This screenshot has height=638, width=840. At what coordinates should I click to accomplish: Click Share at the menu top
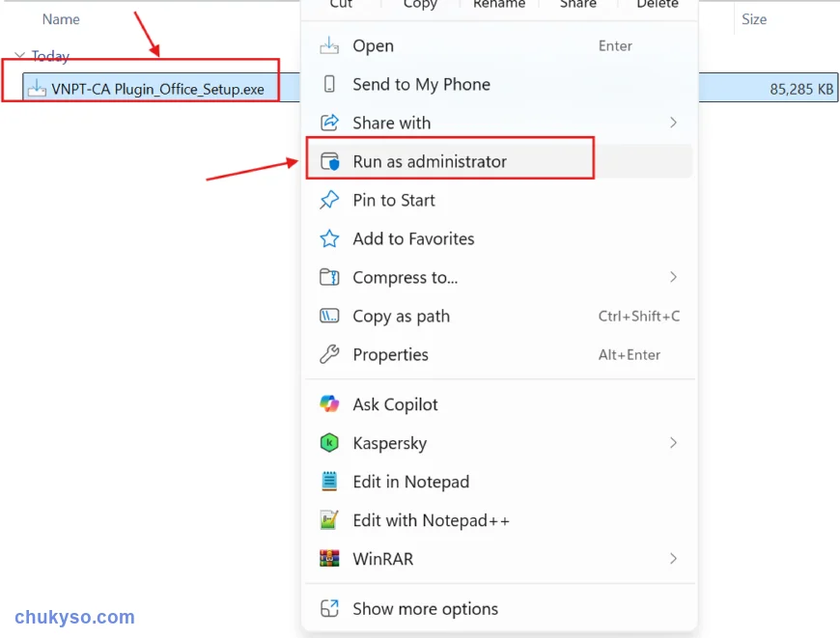pyautogui.click(x=578, y=4)
